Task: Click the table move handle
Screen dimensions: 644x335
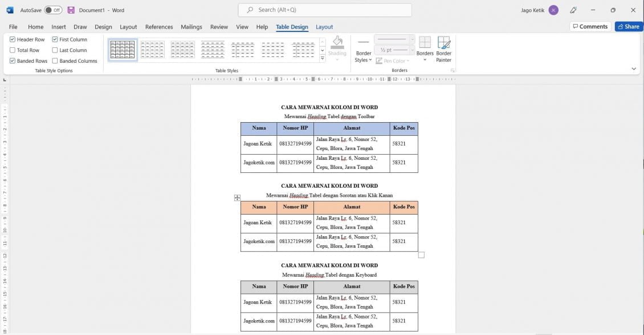Action: click(x=238, y=197)
